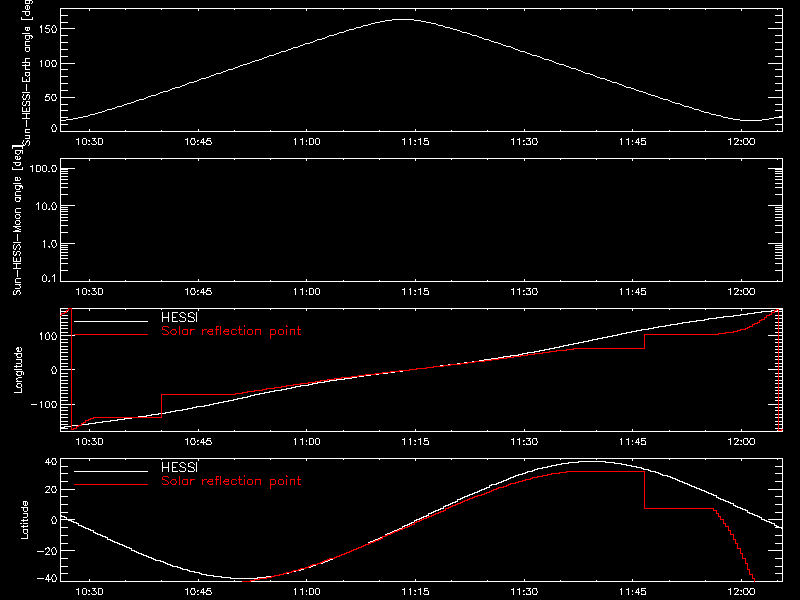The height and width of the screenshot is (600, 800).
Task: Click the HESSI legend entry in Latitude plot
Action: point(179,467)
